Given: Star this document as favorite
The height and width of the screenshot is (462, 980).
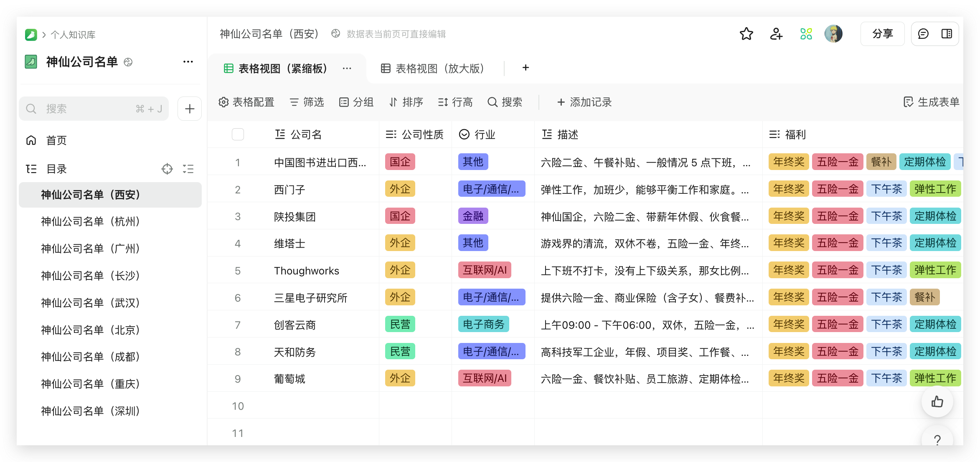Looking at the screenshot, I should click(746, 34).
